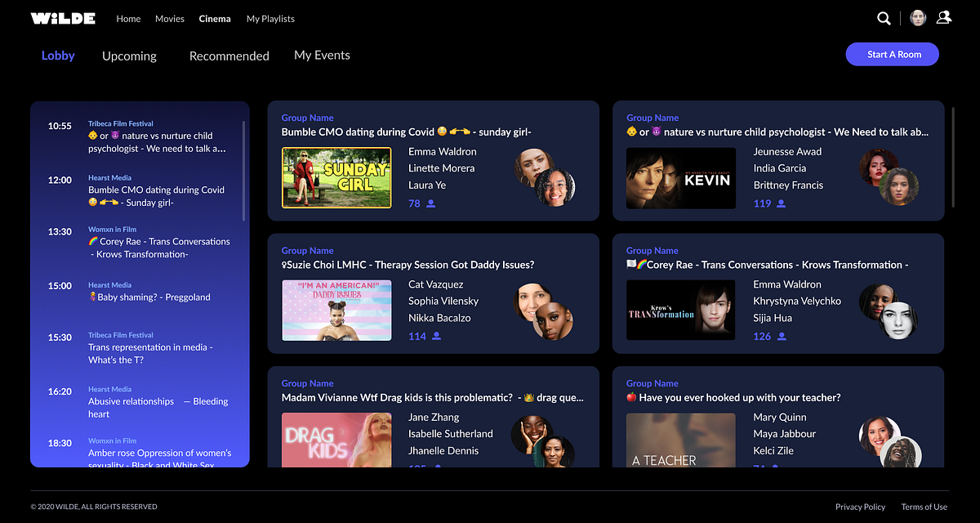The width and height of the screenshot is (980, 523).
Task: Click attendee icon beside 119 count
Action: coord(781,203)
